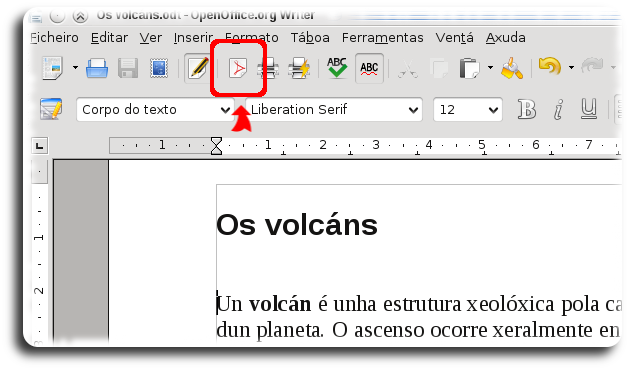Screen dimensions: 629x370
Task: Toggle Italic formatting
Action: [x=558, y=109]
